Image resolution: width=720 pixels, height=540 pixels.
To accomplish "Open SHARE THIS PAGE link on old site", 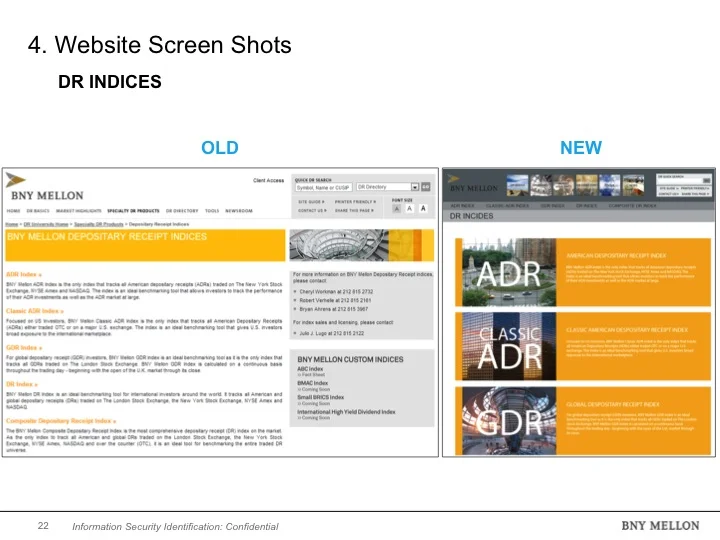I will 354,210.
